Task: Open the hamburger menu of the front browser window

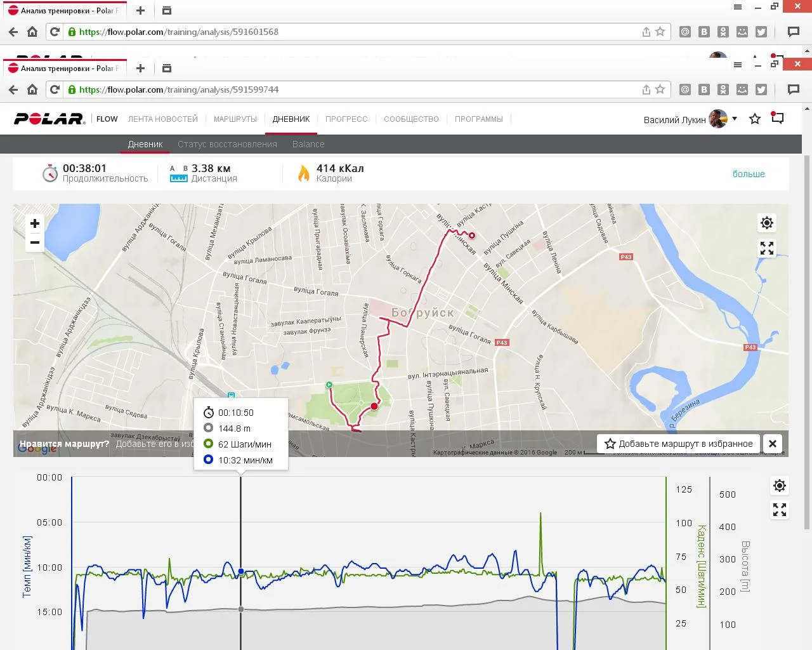Action: pos(737,64)
